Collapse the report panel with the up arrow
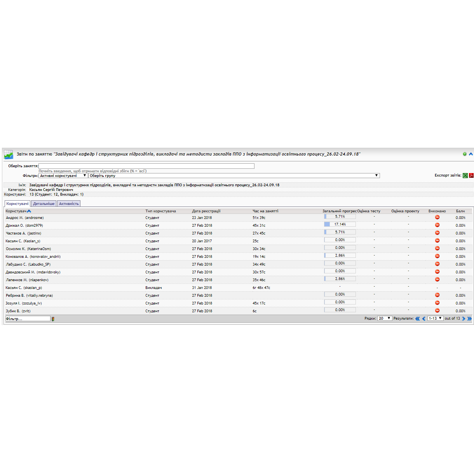The image size is (474, 476). coord(471,154)
